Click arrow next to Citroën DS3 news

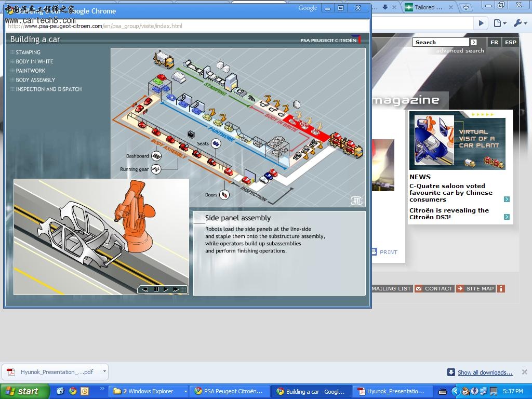click(x=507, y=217)
